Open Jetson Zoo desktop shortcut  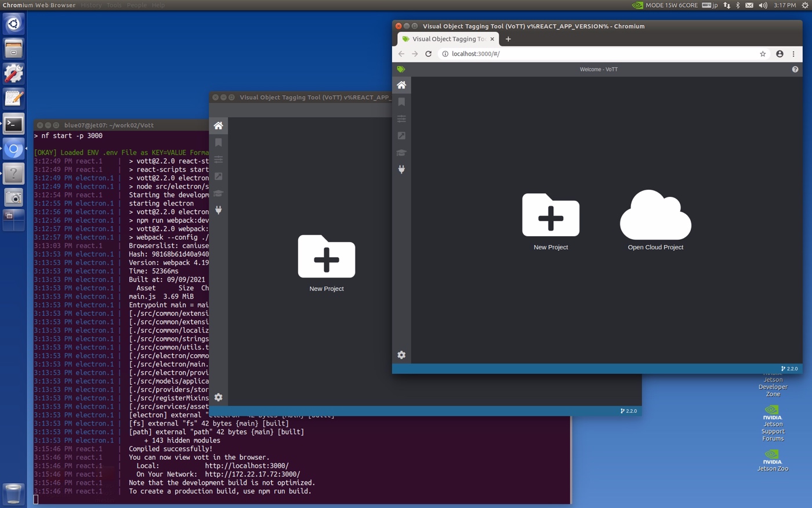(x=773, y=460)
